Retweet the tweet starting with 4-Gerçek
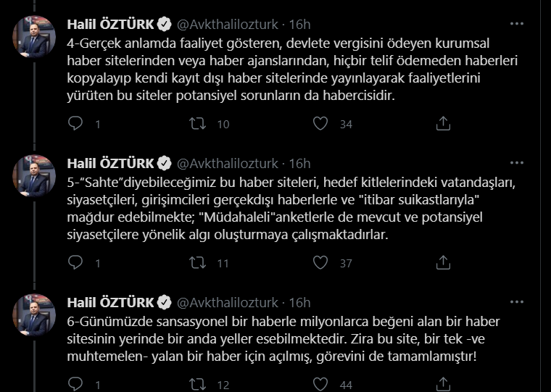 click(x=198, y=124)
